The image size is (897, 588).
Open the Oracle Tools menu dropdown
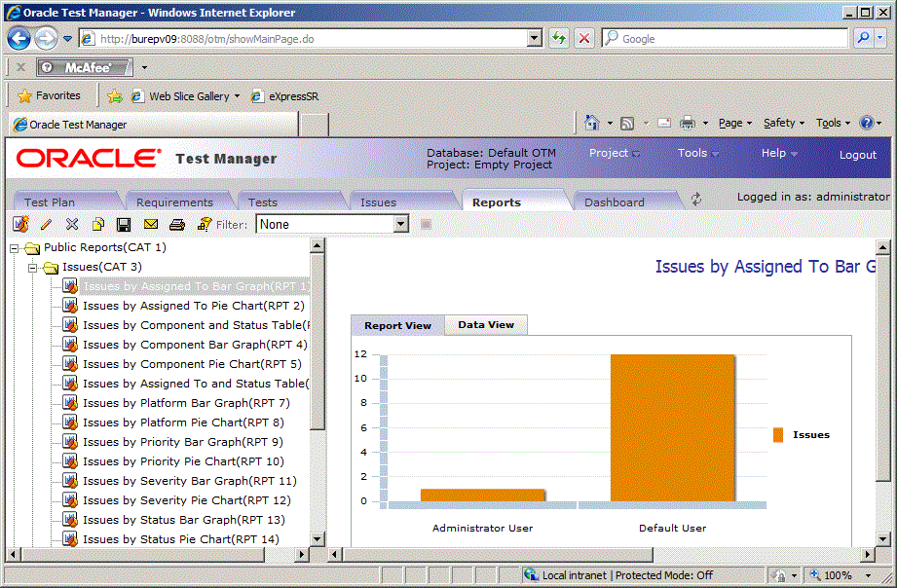[698, 153]
